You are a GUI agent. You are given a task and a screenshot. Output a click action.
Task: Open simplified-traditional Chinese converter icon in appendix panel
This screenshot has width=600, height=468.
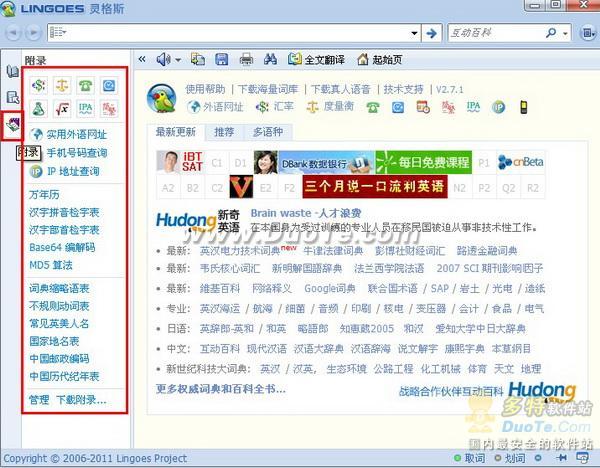click(109, 109)
